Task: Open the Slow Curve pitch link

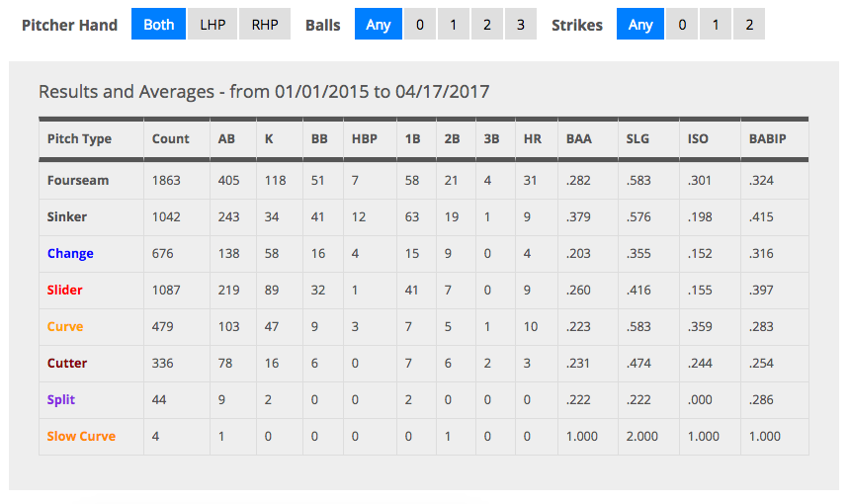Action: 81,436
